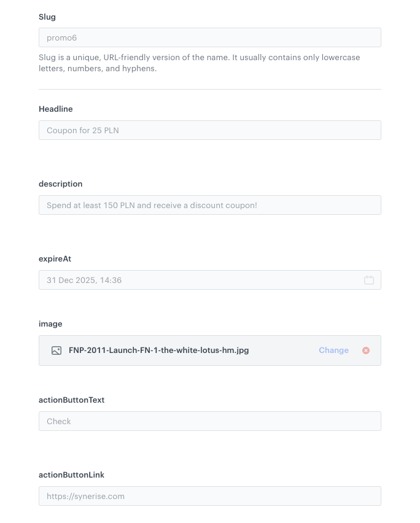Click empty space in the image upload row

coord(282,351)
